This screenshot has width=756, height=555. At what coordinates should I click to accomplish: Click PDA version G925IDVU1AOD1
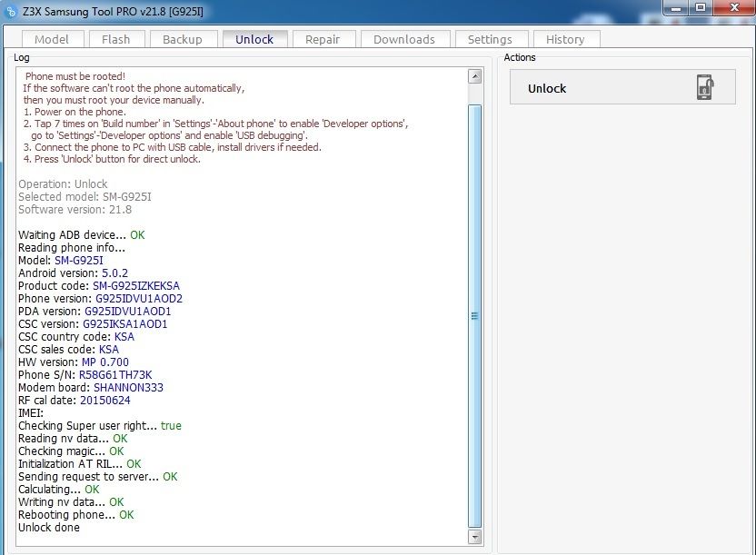128,312
